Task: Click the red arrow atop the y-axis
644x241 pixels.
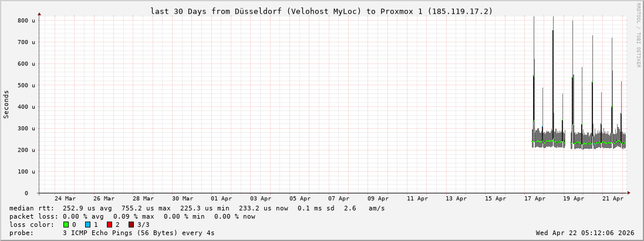Action: click(x=39, y=14)
